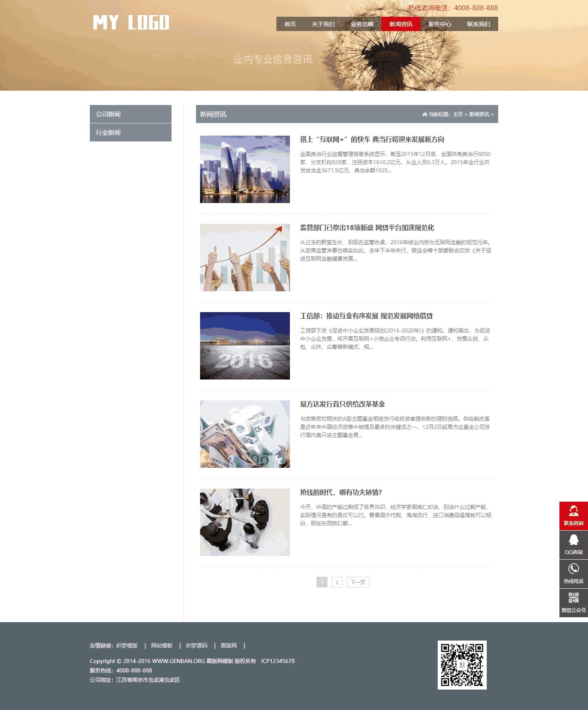Click the 热线电话 phone icon

point(573,569)
